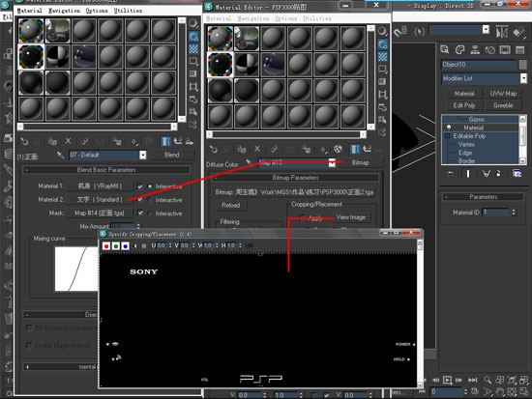Toggle checkered Background icon in left editor

pos(193,49)
